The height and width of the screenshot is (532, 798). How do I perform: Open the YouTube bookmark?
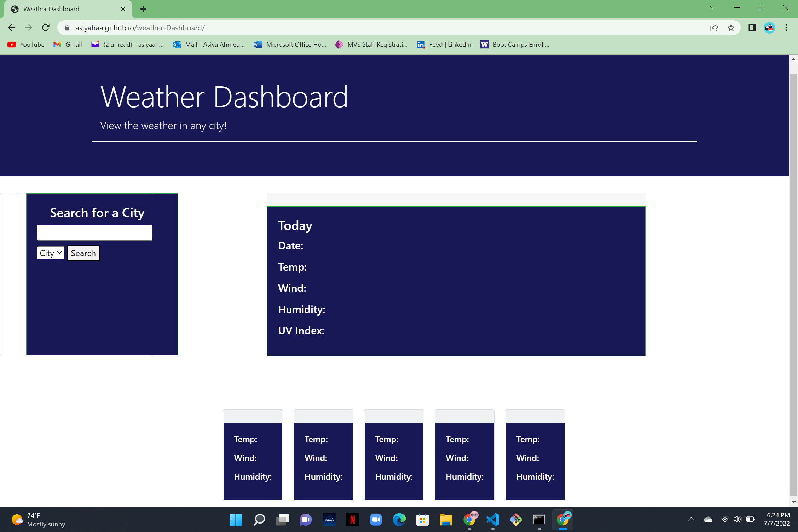26,44
